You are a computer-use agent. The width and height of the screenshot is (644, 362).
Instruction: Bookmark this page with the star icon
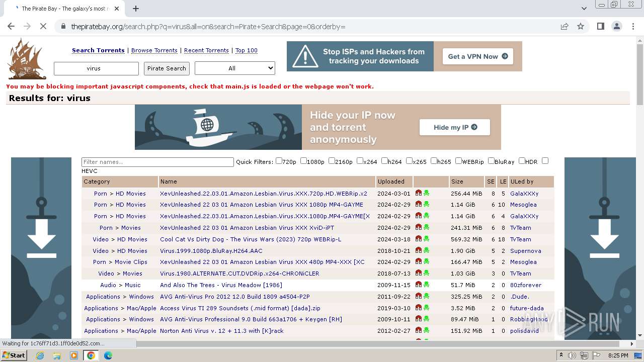point(581,26)
